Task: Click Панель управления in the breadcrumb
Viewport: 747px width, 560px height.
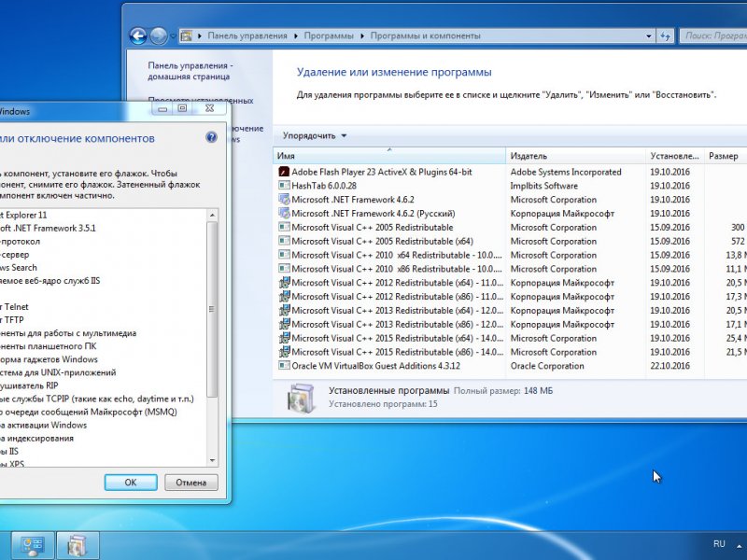Action: click(x=247, y=35)
